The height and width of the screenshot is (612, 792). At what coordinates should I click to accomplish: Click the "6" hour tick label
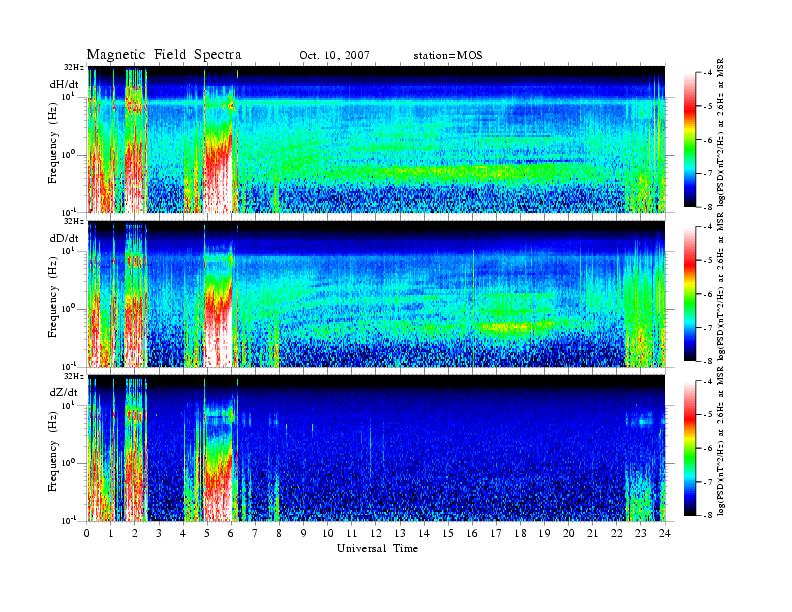231,533
